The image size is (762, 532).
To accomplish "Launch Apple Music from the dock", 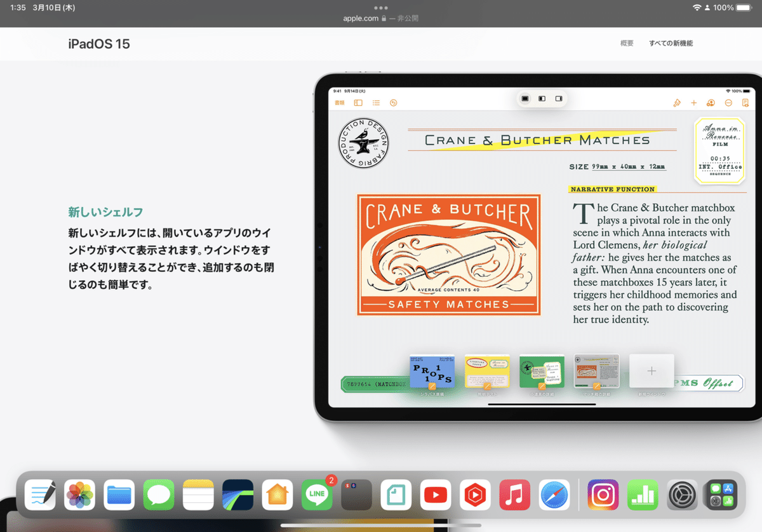I will pyautogui.click(x=515, y=495).
